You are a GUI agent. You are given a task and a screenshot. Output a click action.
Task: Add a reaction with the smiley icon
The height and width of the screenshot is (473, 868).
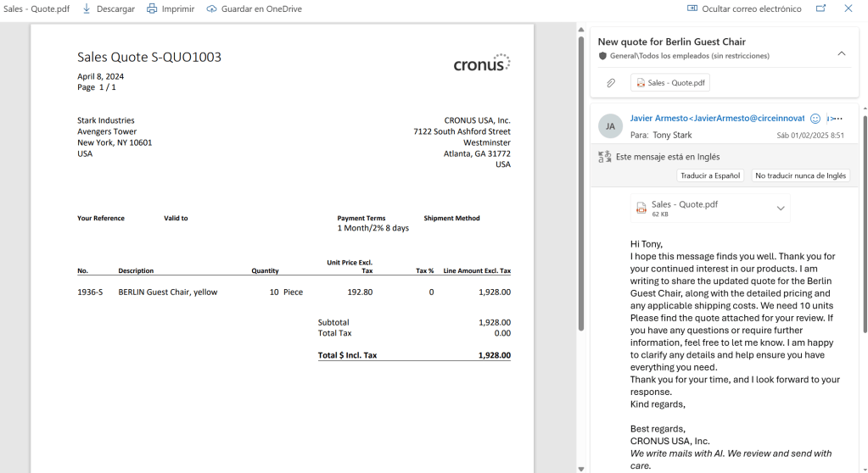[815, 119]
